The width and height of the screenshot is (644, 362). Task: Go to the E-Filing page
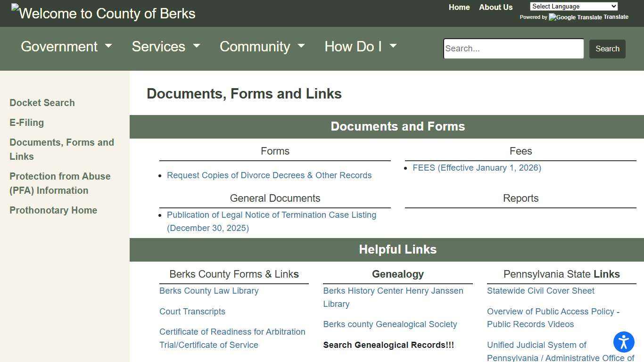[26, 123]
